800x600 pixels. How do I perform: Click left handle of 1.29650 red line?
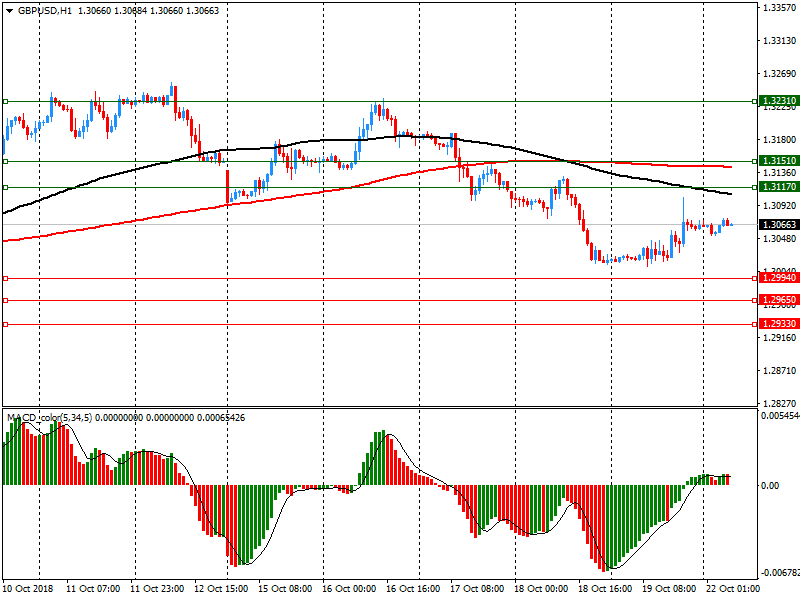click(5, 300)
